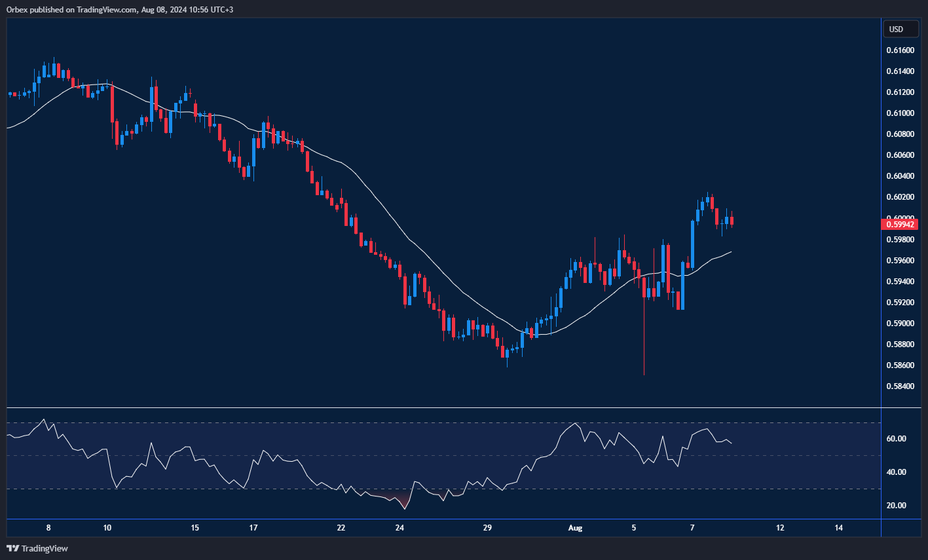Screen dimensions: 928x560
Task: Click the TradingView logo icon
Action: 12,548
